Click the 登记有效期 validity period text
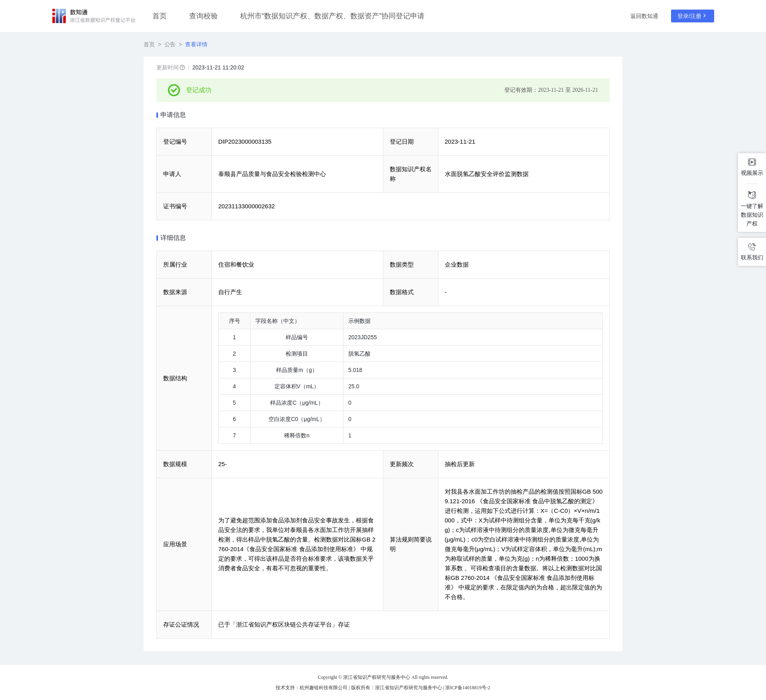 pos(551,90)
